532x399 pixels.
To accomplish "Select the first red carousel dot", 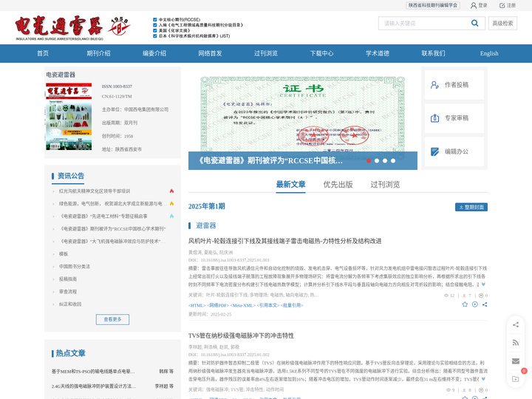I will (369, 161).
